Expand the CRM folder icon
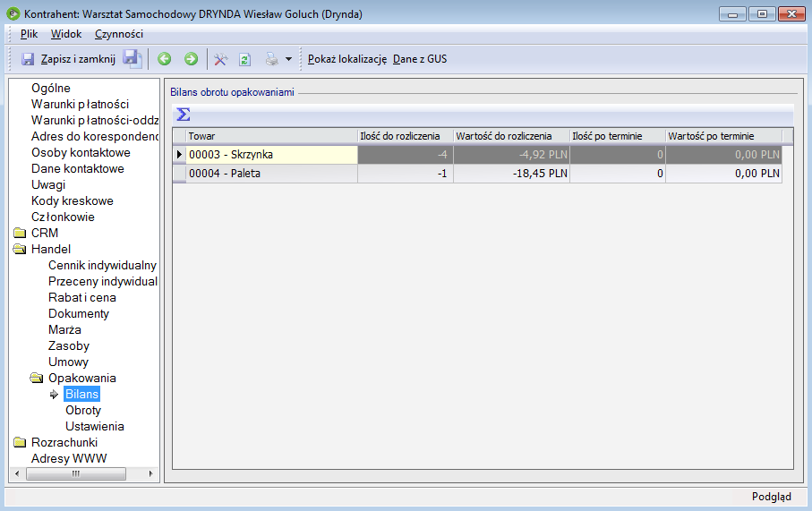 [x=20, y=233]
